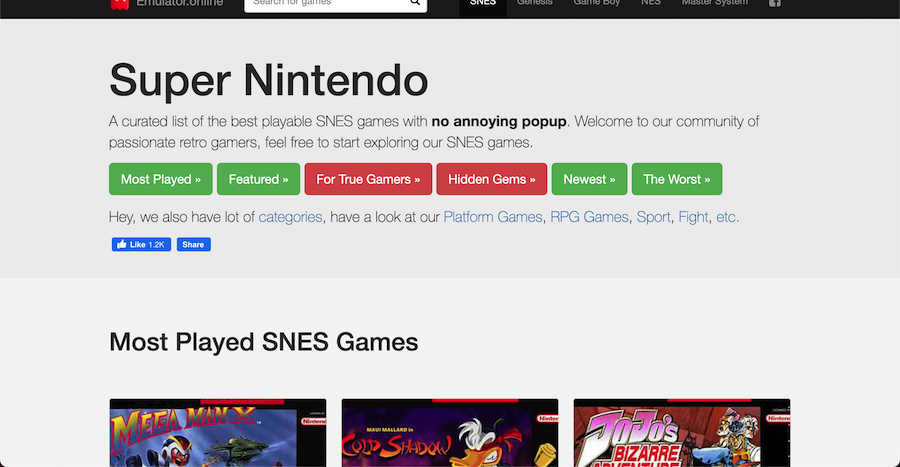Click the Most Played SNES Games heading
This screenshot has height=467, width=900.
coord(263,342)
